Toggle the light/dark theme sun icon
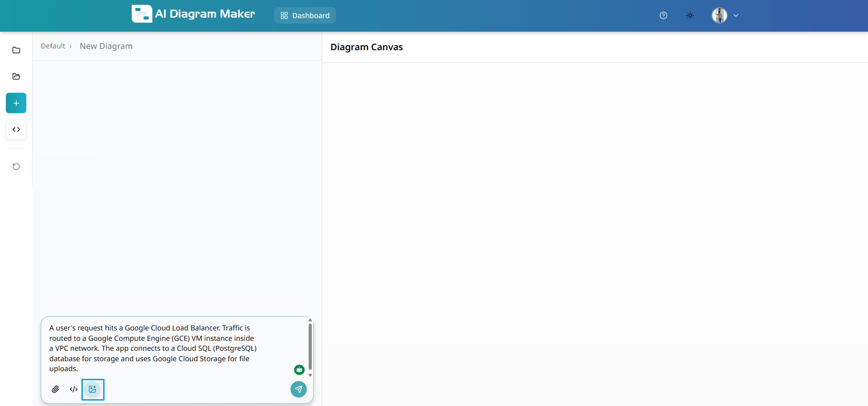 pos(690,15)
